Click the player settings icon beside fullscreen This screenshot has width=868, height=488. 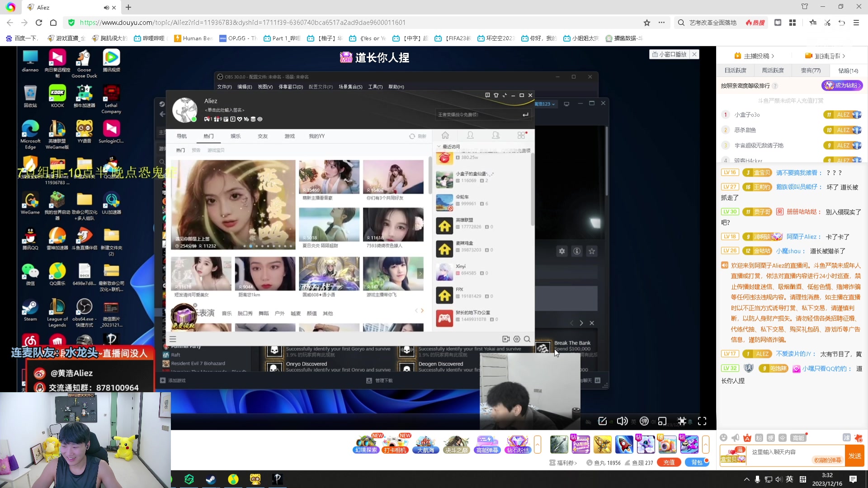(682, 421)
